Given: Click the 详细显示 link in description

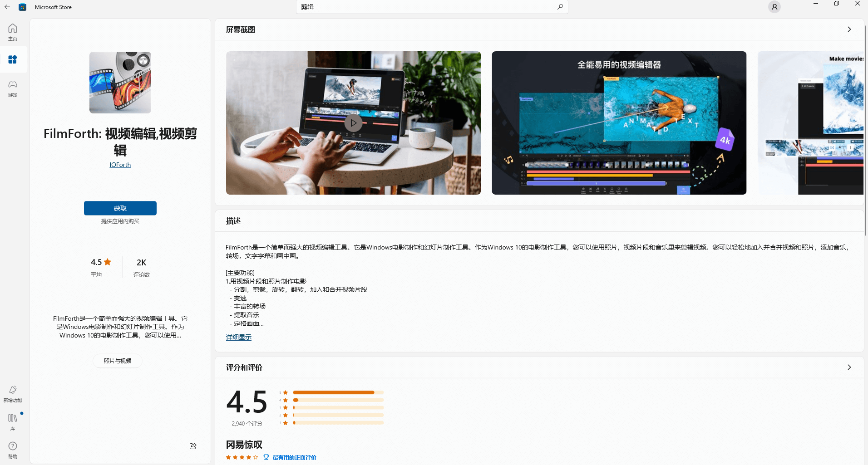Looking at the screenshot, I should coord(238,337).
